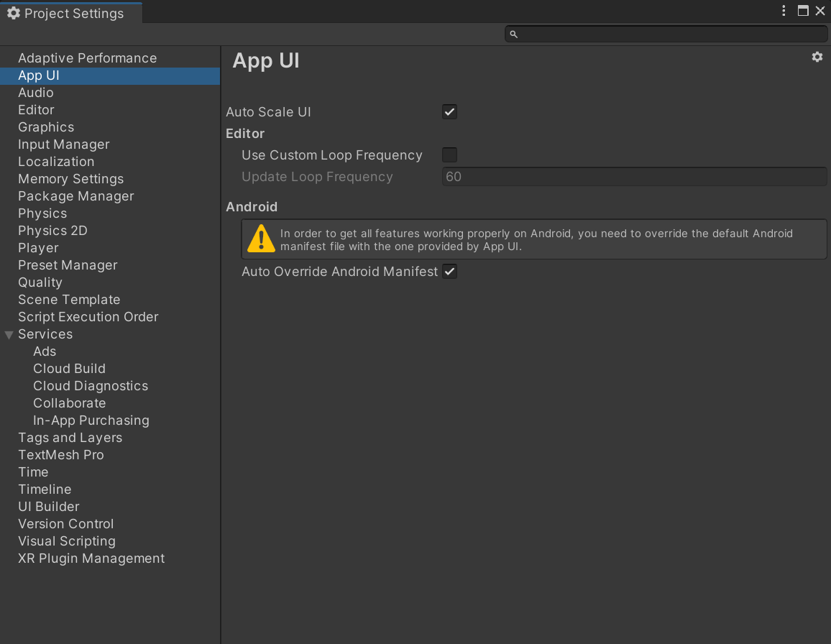Open the App UI panel settings gear
The image size is (831, 644).
pos(817,57)
